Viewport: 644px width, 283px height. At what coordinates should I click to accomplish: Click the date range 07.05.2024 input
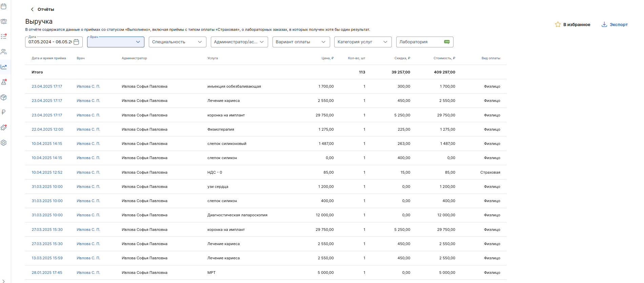coord(50,42)
